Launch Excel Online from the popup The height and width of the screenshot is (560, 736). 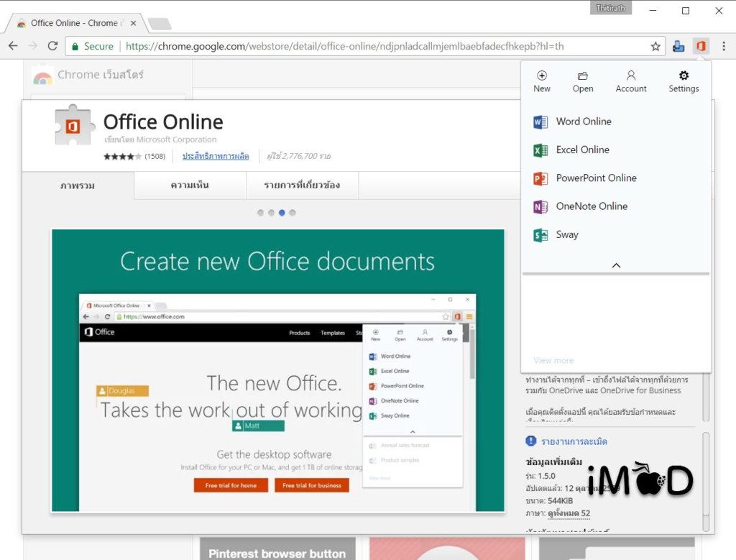pyautogui.click(x=582, y=150)
